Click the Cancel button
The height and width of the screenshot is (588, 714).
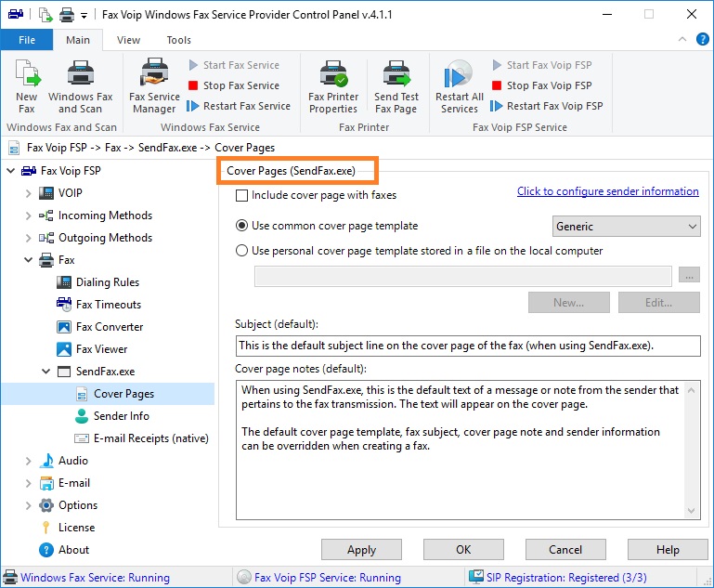[x=565, y=550]
